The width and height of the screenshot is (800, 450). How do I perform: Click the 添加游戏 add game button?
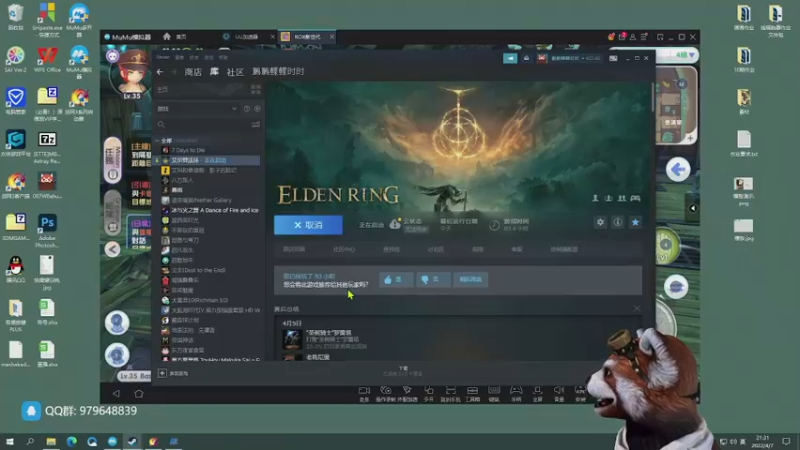[x=173, y=373]
